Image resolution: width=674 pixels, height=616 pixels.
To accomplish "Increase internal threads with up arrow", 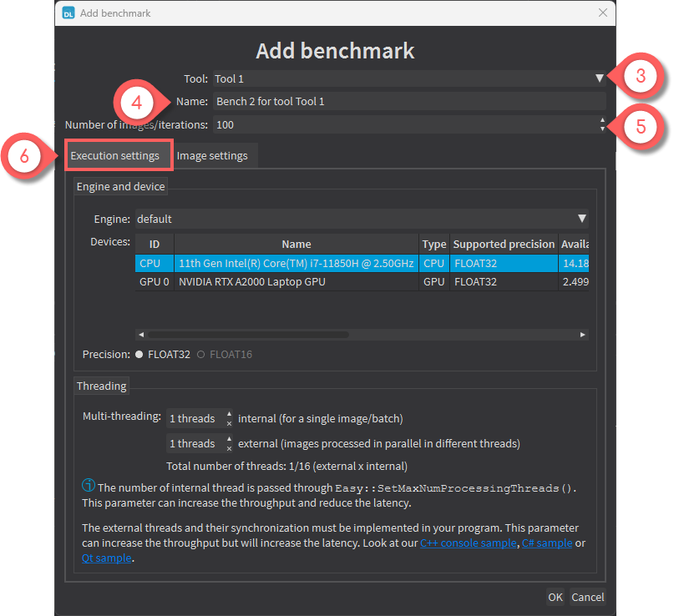I will click(229, 414).
